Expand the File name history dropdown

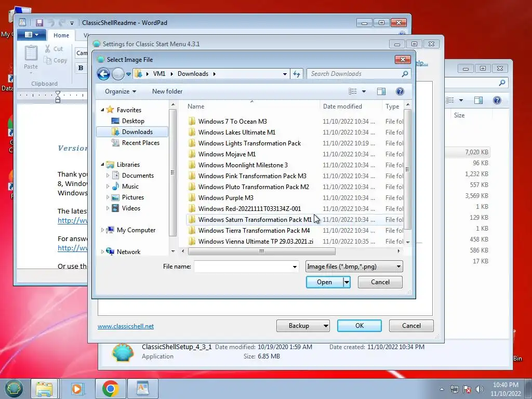point(295,267)
